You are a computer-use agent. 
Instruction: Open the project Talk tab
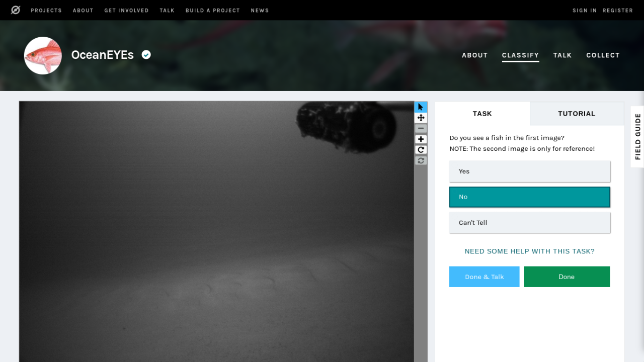562,55
